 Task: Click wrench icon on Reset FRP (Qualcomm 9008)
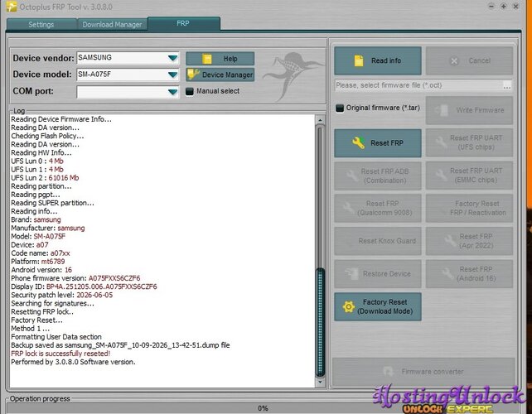tap(348, 208)
